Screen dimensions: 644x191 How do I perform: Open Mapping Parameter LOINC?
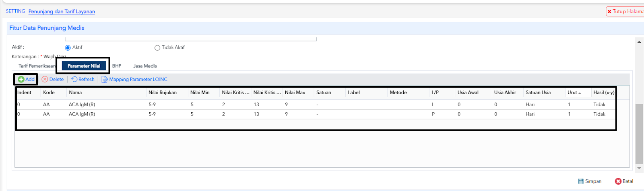[138, 79]
